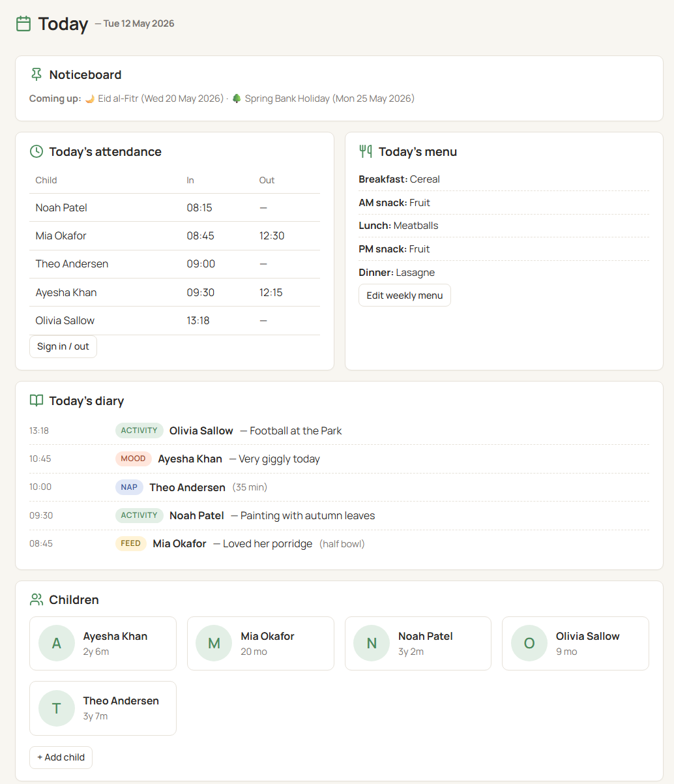The width and height of the screenshot is (674, 784).
Task: Click the Spring Bank Holiday notice text
Action: point(330,98)
